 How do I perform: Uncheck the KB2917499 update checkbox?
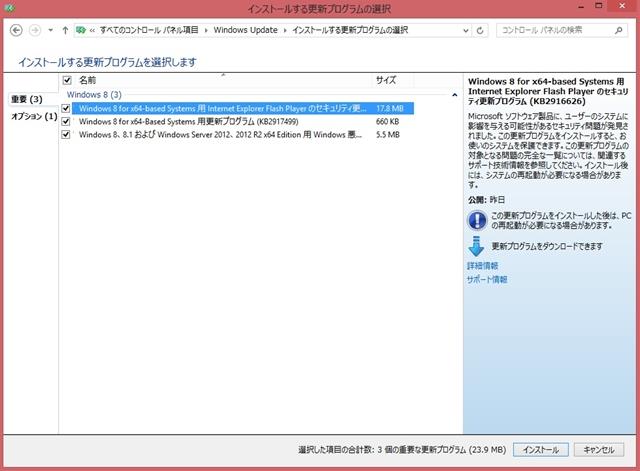66,122
